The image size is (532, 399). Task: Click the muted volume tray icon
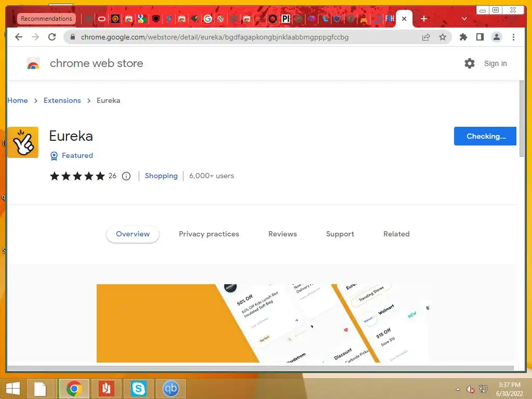click(470, 389)
